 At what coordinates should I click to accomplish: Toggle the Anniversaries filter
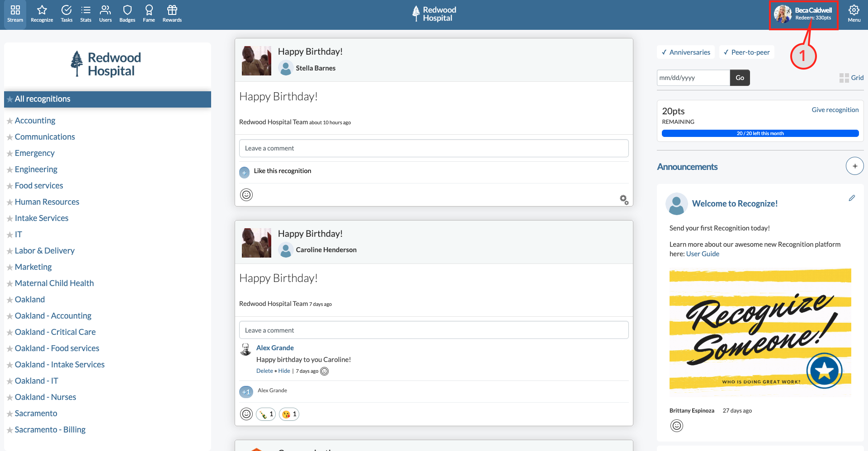[x=685, y=52]
